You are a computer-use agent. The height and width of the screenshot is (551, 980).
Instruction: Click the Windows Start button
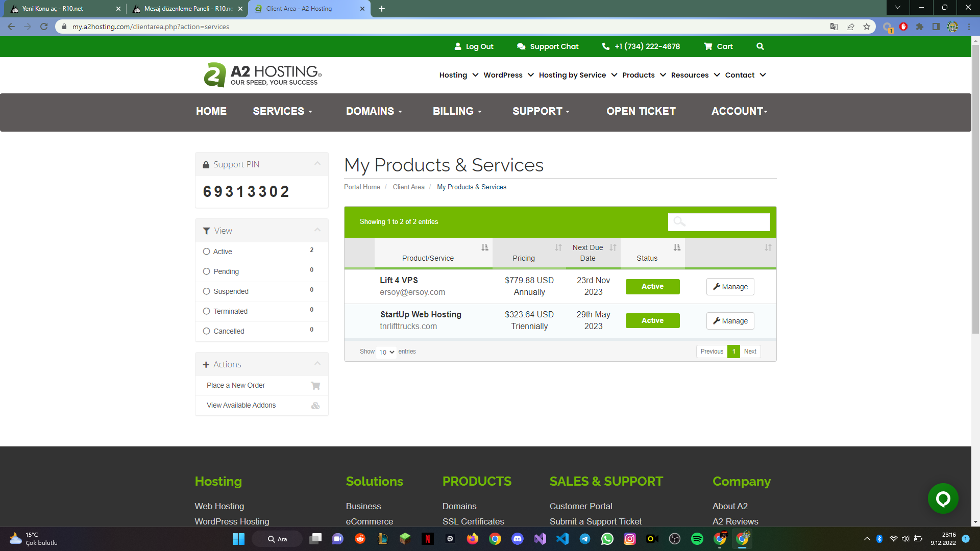click(238, 539)
